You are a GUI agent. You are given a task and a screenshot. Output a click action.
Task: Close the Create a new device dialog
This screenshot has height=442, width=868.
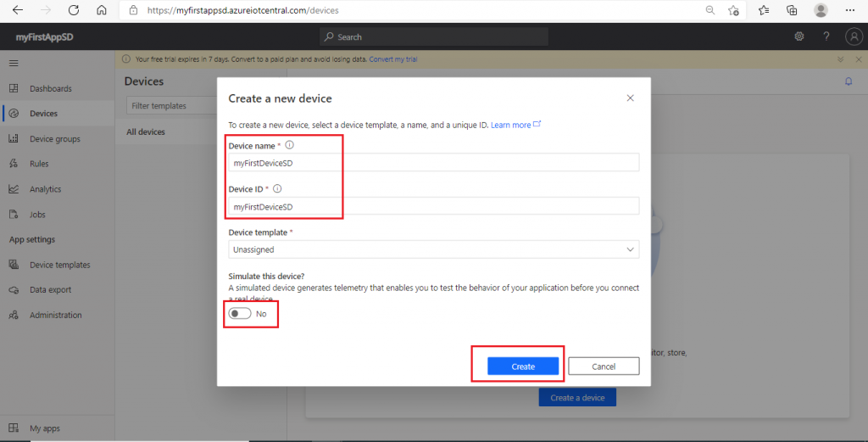630,98
